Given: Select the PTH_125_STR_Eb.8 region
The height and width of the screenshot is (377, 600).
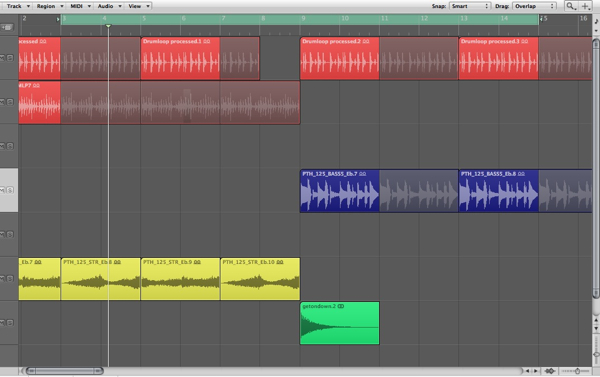Looking at the screenshot, I should click(101, 279).
